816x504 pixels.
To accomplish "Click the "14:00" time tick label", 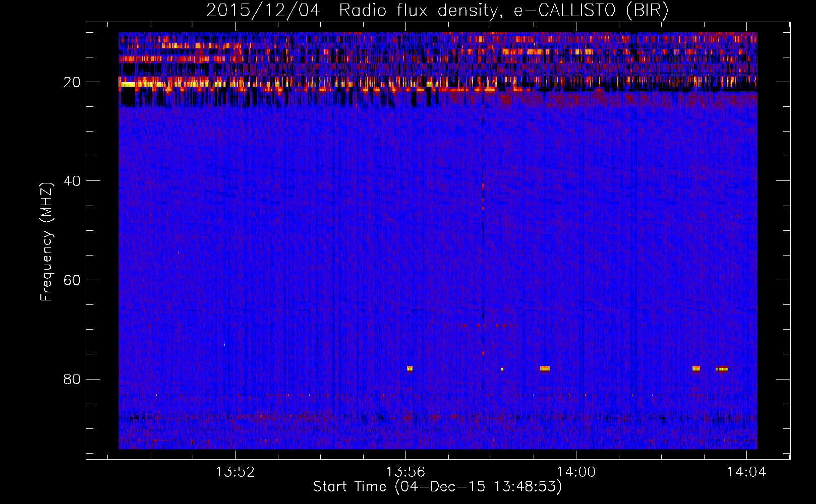I will point(576,472).
